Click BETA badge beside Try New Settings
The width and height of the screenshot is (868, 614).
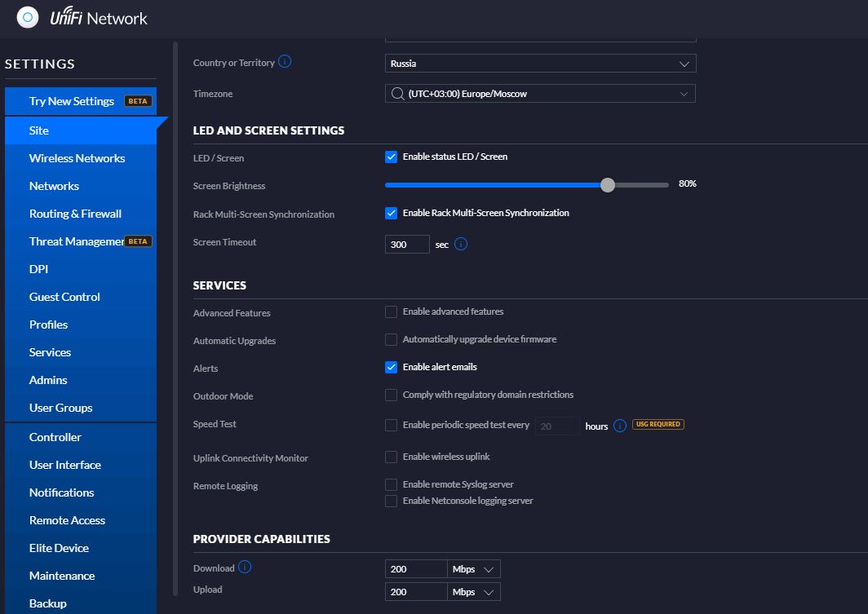138,101
